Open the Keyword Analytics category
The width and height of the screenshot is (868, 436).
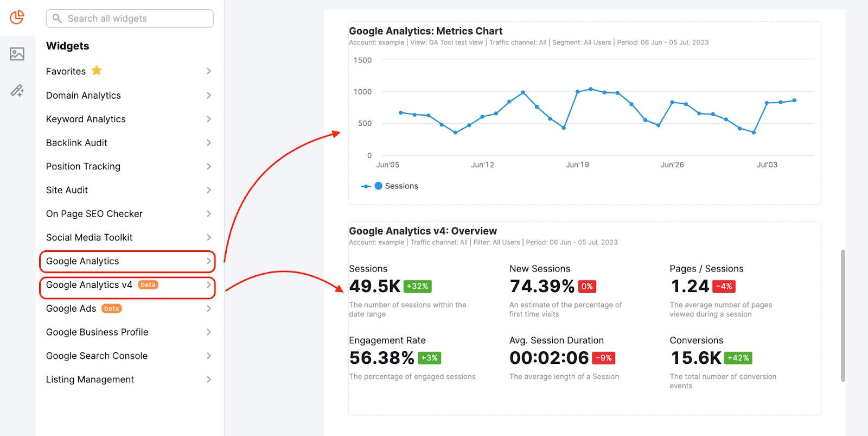coord(86,119)
